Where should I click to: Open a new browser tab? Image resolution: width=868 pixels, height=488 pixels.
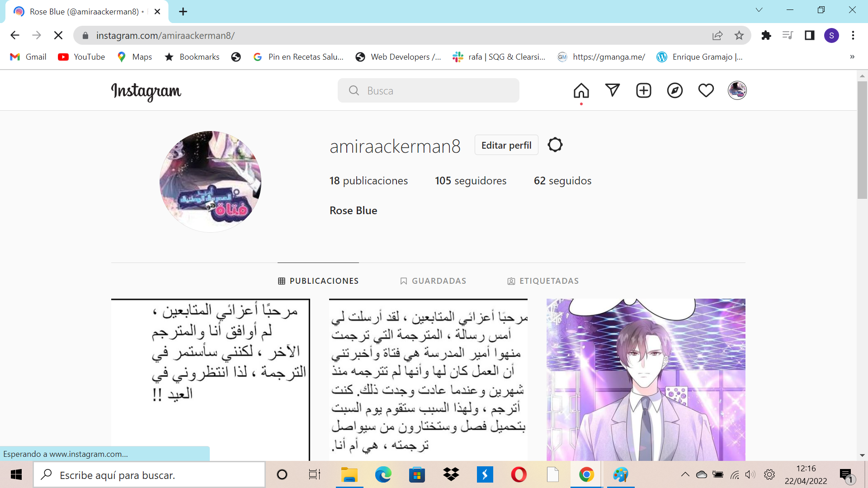tap(183, 12)
